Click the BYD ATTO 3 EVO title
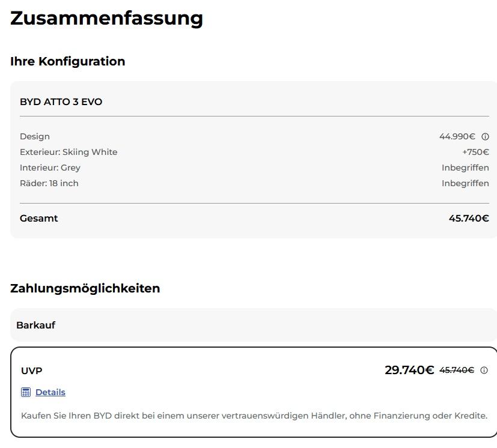The image size is (497, 448). pos(61,101)
